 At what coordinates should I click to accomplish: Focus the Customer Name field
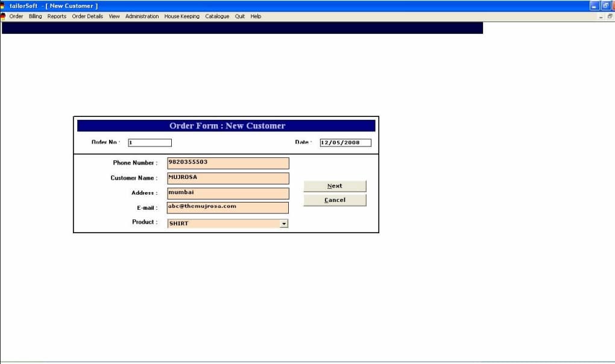(x=227, y=178)
